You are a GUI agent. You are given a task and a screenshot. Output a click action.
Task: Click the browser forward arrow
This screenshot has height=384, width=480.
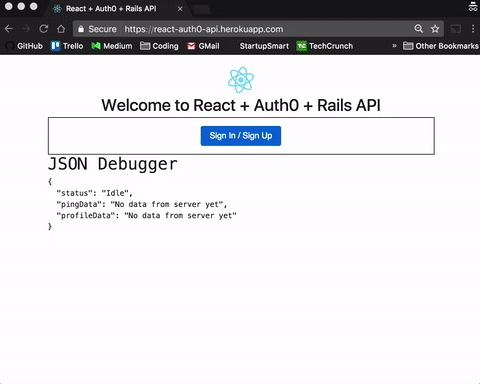[x=26, y=29]
